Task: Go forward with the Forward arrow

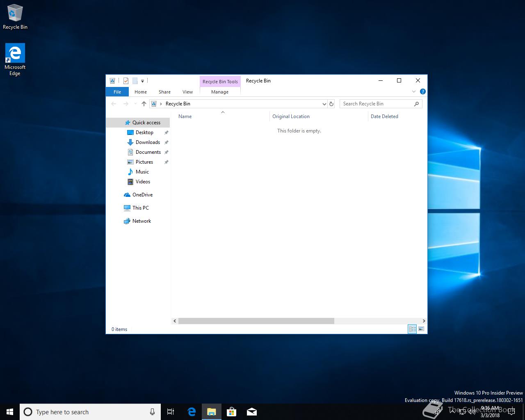Action: 126,104
